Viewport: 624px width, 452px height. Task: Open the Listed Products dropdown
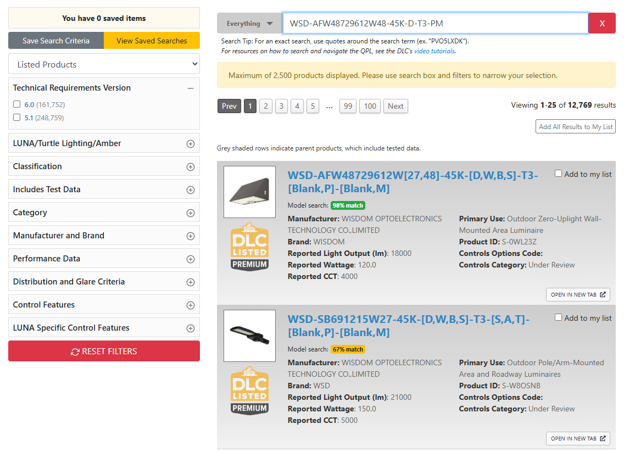tap(104, 64)
